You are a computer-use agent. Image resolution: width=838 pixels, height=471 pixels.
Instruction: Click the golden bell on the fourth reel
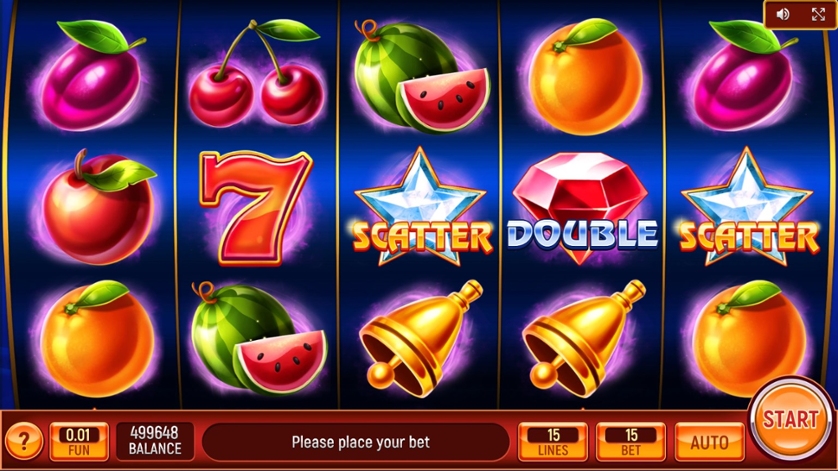tap(584, 339)
